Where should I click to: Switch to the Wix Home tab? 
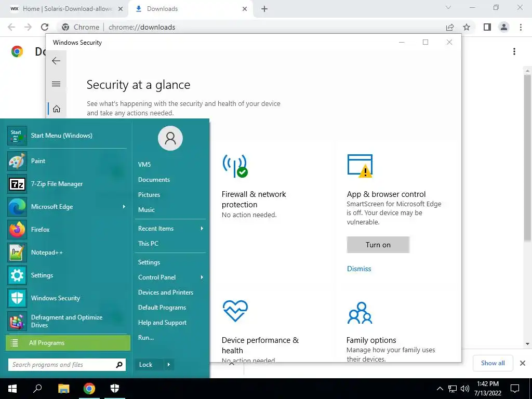tap(64, 9)
